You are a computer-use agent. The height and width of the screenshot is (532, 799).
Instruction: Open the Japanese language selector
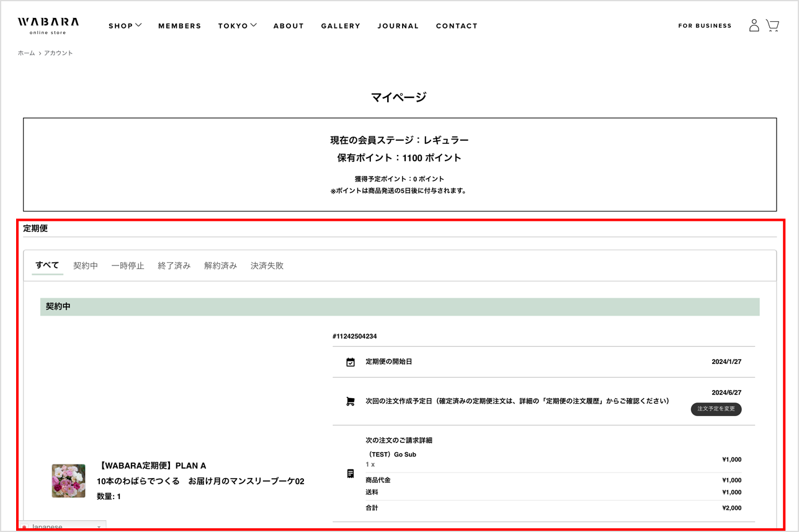pos(62,526)
